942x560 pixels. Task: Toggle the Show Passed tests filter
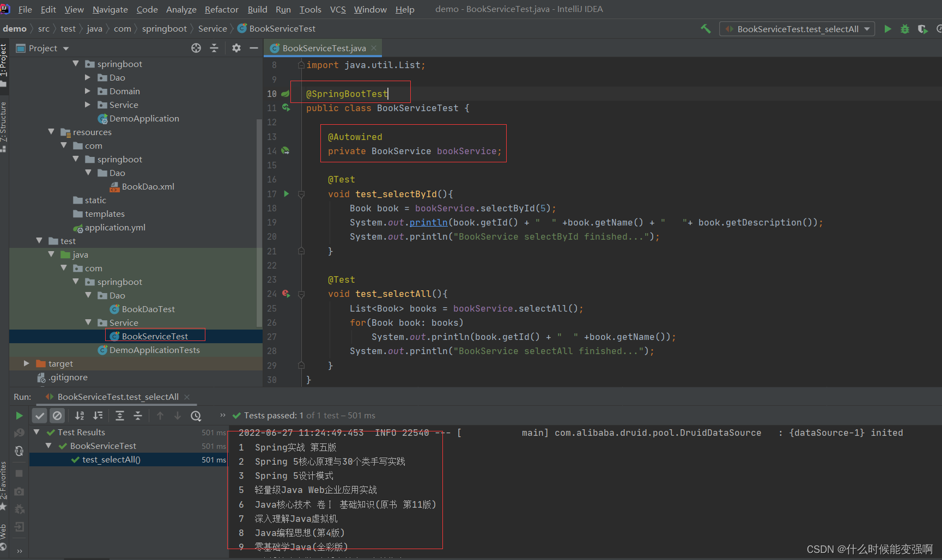[39, 415]
